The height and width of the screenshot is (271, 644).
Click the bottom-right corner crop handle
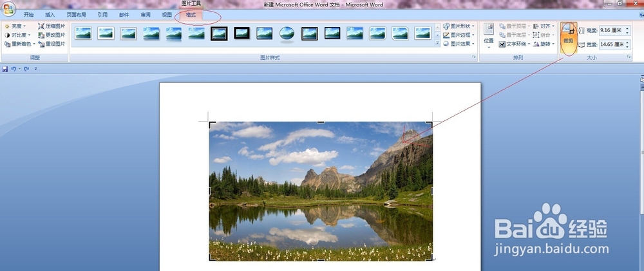[430, 258]
